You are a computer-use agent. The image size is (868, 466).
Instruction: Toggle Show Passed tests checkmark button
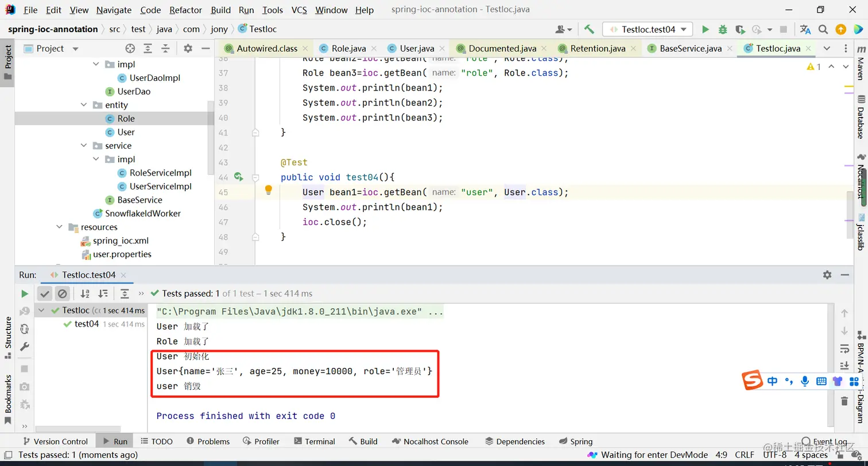click(45, 294)
